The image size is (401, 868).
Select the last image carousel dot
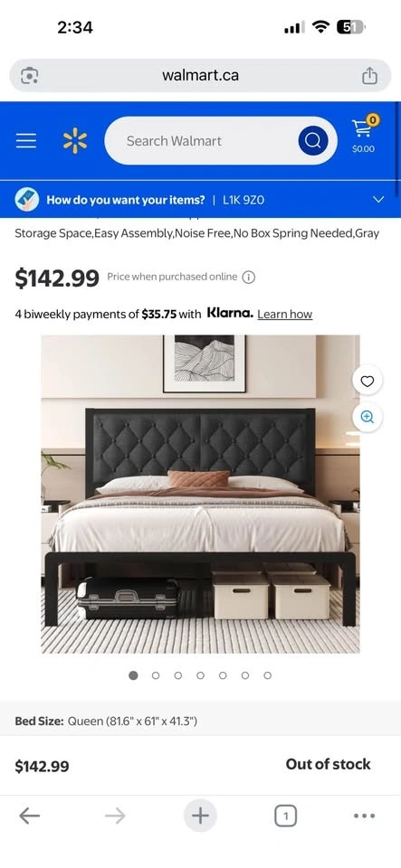[268, 675]
